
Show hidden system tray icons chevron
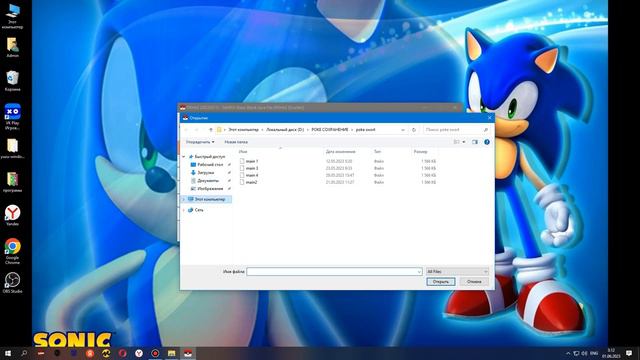[568, 353]
